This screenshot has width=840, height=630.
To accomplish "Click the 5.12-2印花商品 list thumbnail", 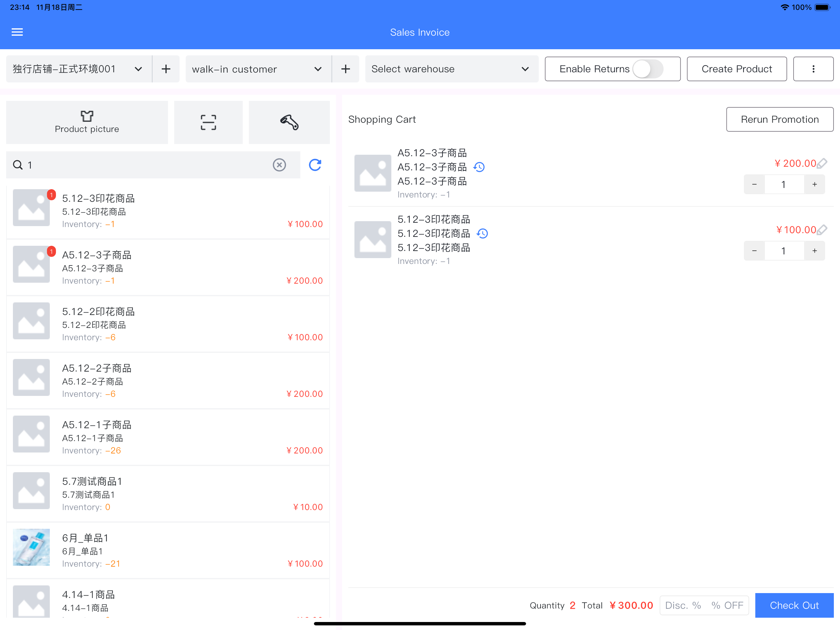I will click(31, 321).
